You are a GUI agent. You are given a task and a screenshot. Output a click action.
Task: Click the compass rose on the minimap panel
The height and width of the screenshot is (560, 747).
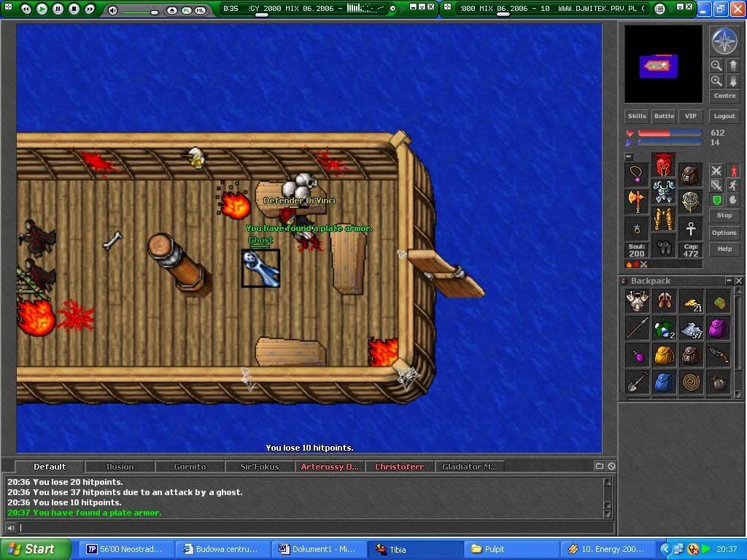tap(724, 41)
